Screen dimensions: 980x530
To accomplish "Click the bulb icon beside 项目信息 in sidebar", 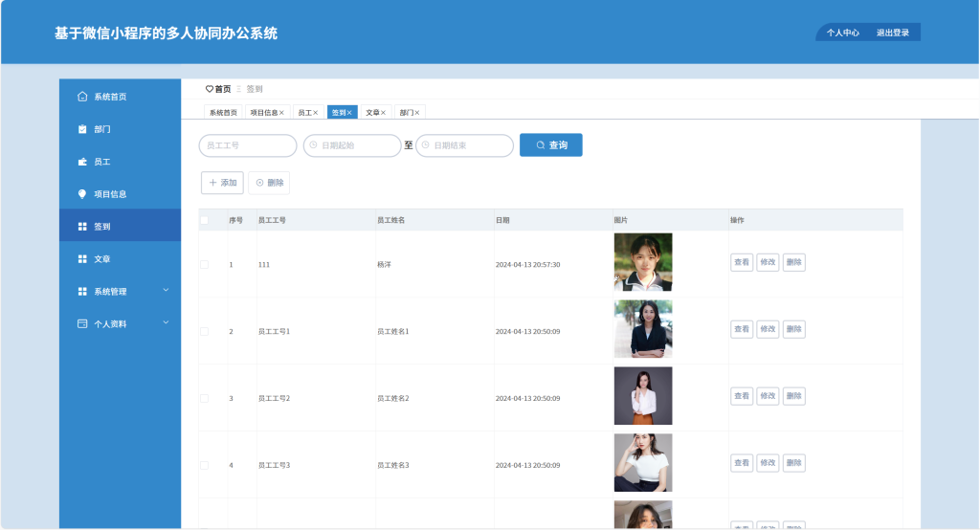I will click(x=82, y=194).
